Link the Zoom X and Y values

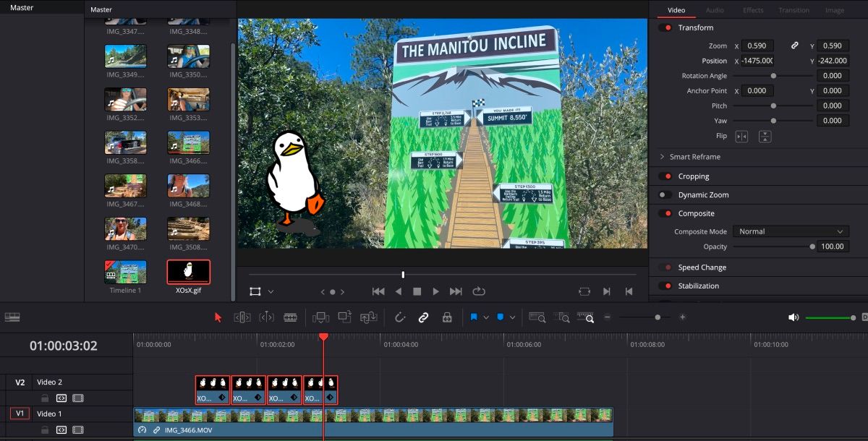tap(795, 45)
